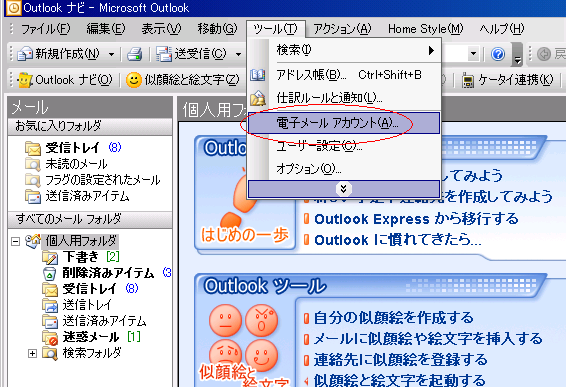Click the smiley face 似顔絵と絵文字 icon
The width and height of the screenshot is (566, 388).
[x=134, y=80]
